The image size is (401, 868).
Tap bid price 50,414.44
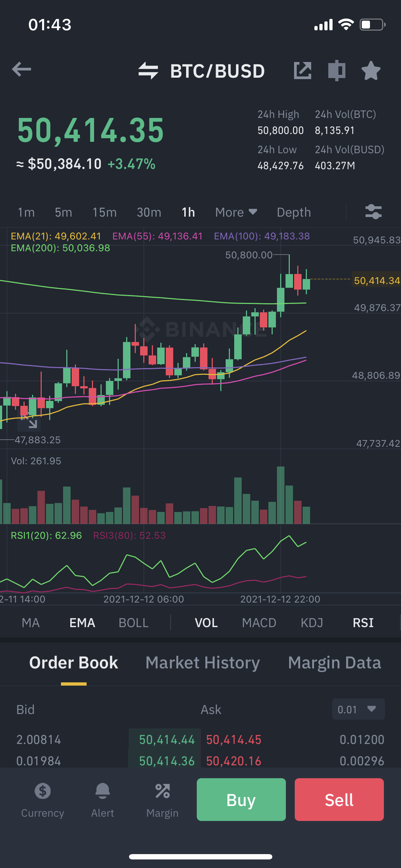point(167,740)
